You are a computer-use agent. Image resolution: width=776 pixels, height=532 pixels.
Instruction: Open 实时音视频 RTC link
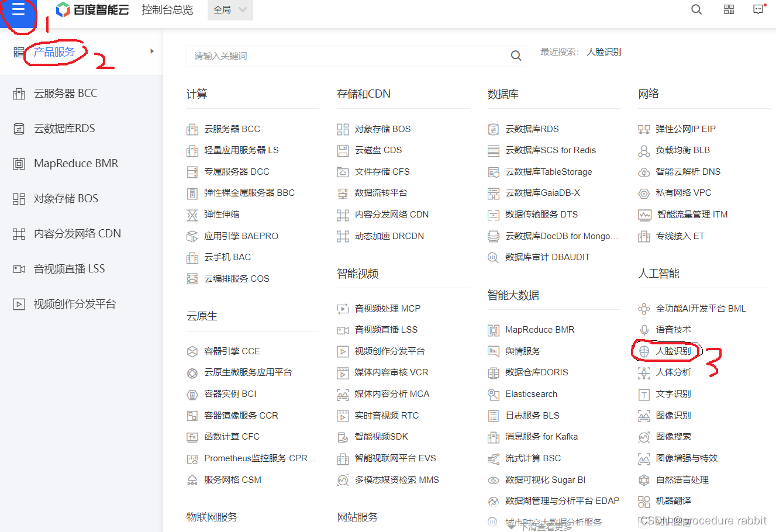pos(387,415)
